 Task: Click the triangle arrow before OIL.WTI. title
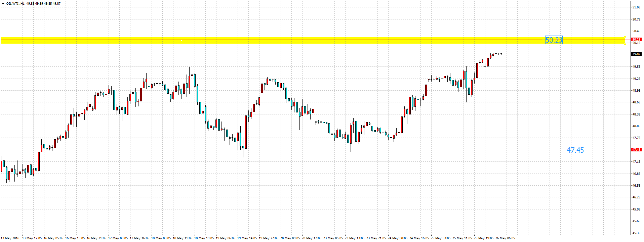pos(3,4)
